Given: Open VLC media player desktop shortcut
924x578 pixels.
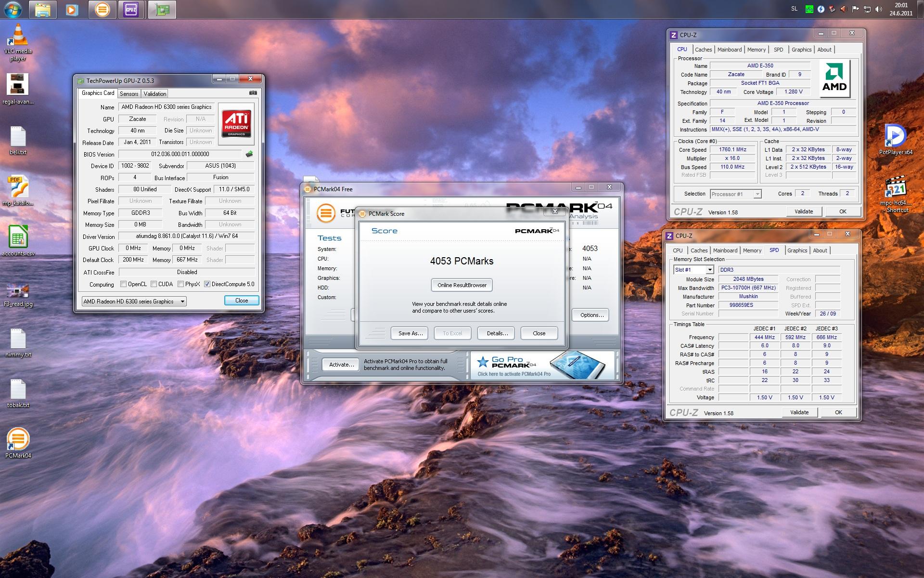Looking at the screenshot, I should pos(18,42).
